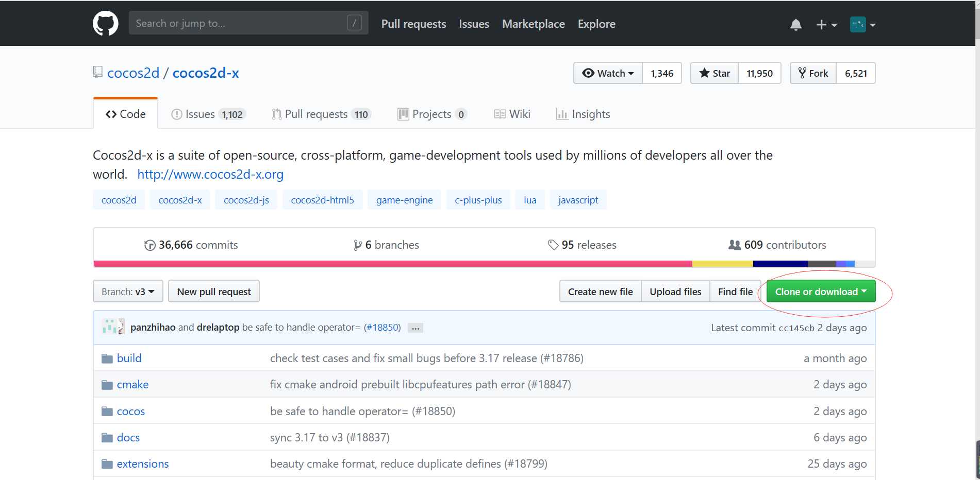The image size is (980, 480).
Task: Expand the Branch: v3 selector
Action: point(128,292)
